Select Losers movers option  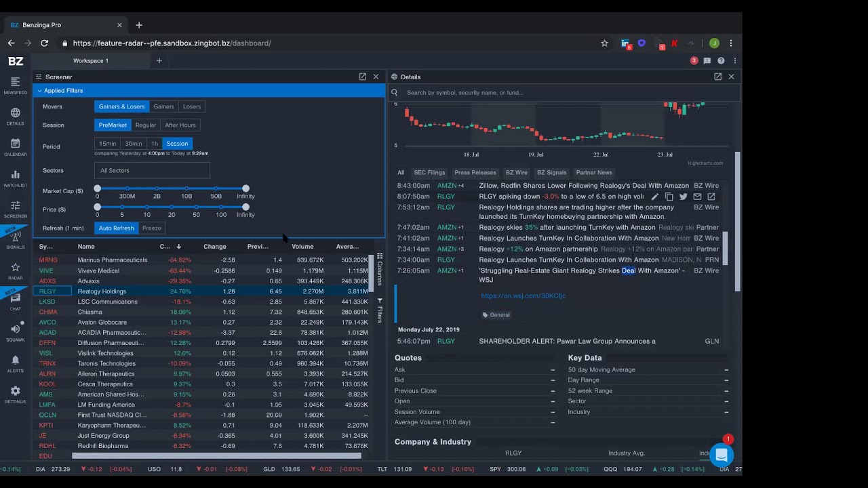click(x=192, y=106)
